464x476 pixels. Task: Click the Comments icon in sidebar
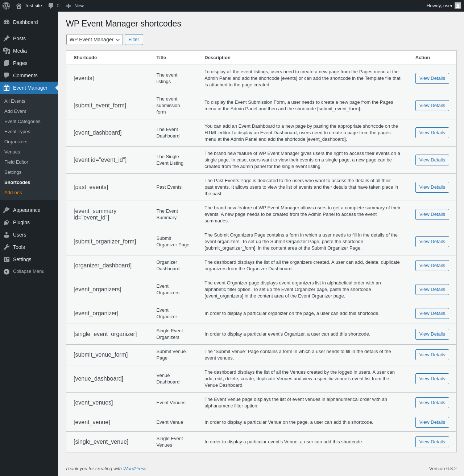click(7, 75)
